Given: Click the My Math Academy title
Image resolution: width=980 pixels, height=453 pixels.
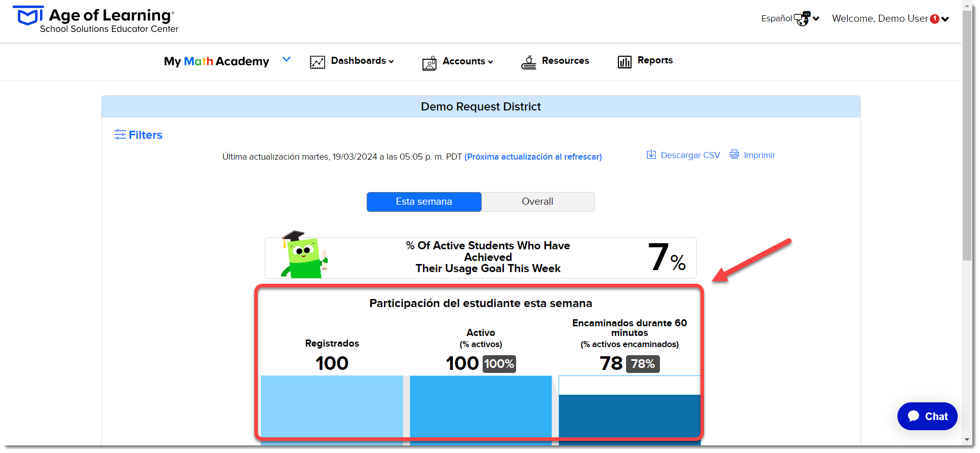Looking at the screenshot, I should coord(216,61).
